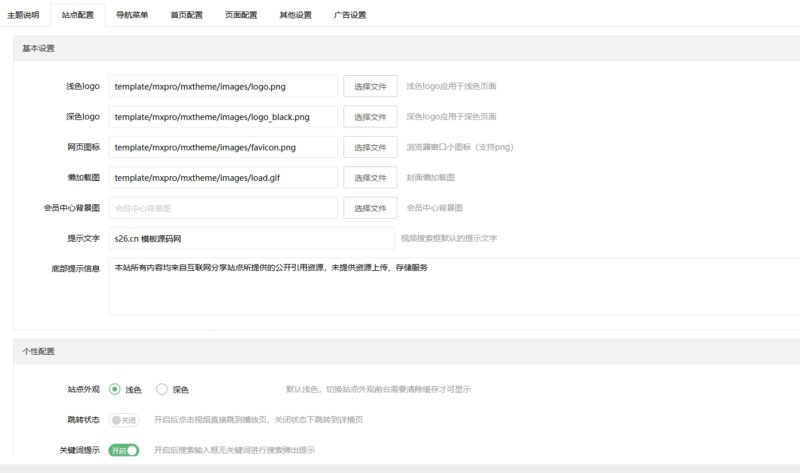Choose file for 会员中心背景图
The image size is (800, 473).
click(x=370, y=208)
